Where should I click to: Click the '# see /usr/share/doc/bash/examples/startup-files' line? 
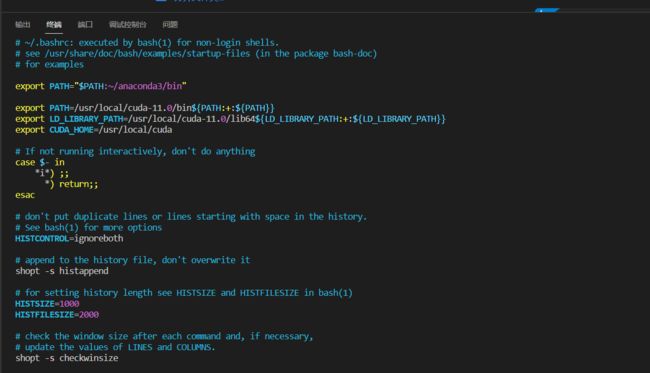[196, 53]
